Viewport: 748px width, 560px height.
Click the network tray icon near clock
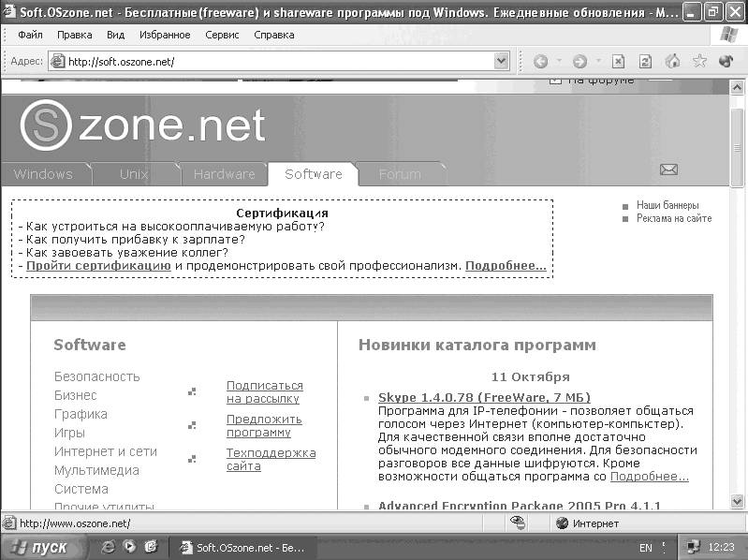pyautogui.click(x=692, y=547)
